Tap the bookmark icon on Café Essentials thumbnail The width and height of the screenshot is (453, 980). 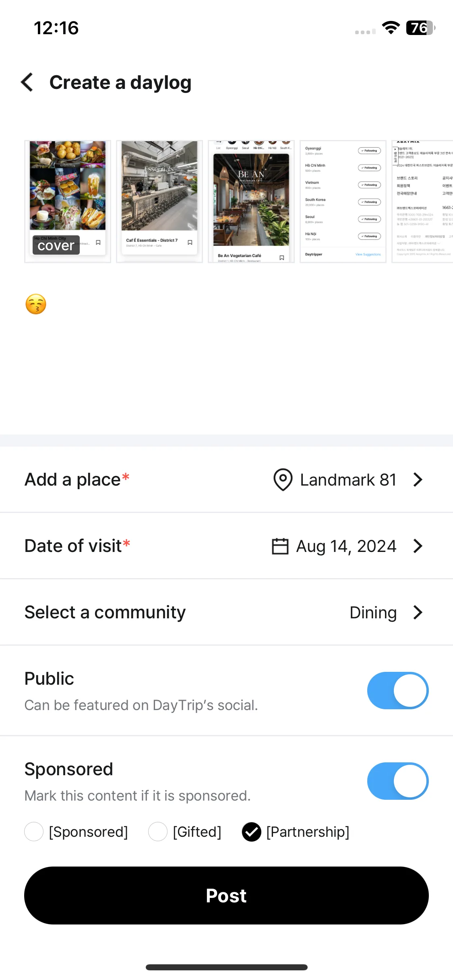click(190, 242)
